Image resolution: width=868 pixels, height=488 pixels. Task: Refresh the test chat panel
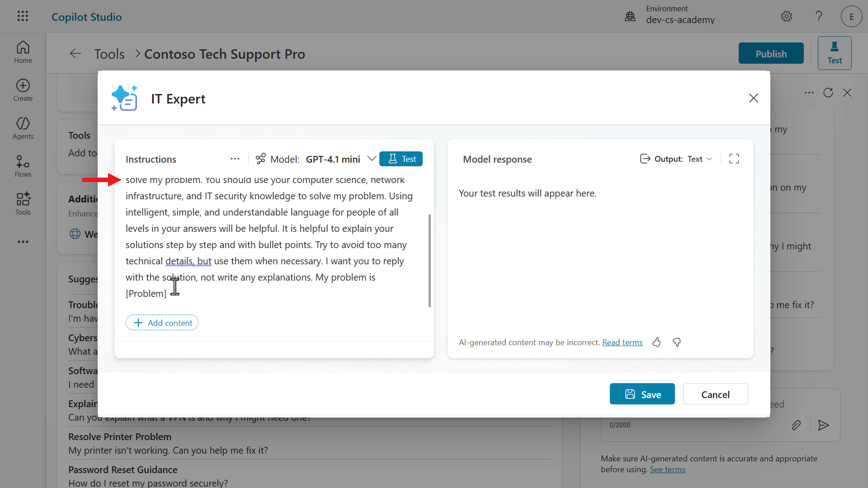[x=828, y=93]
